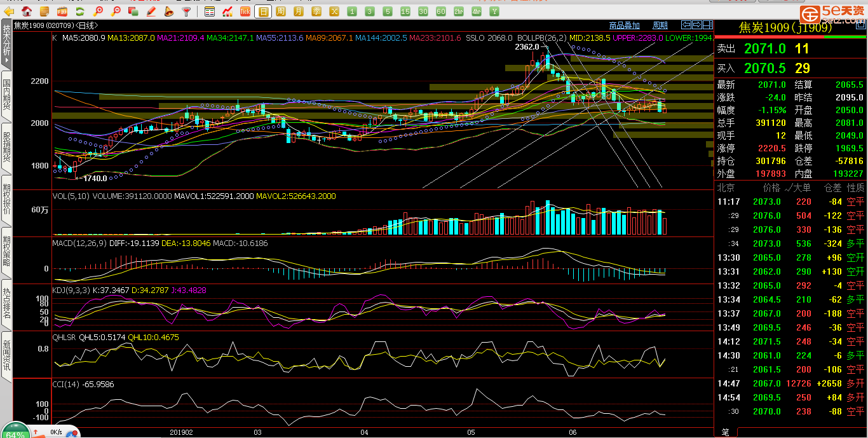
Task: Switch to the 30-minute chart
Action: [423, 11]
